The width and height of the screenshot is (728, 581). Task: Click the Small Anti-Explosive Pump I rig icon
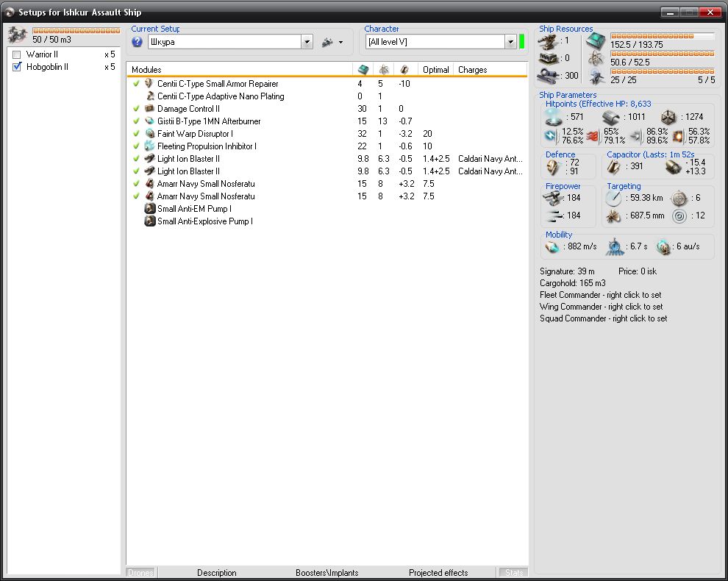[x=149, y=221]
